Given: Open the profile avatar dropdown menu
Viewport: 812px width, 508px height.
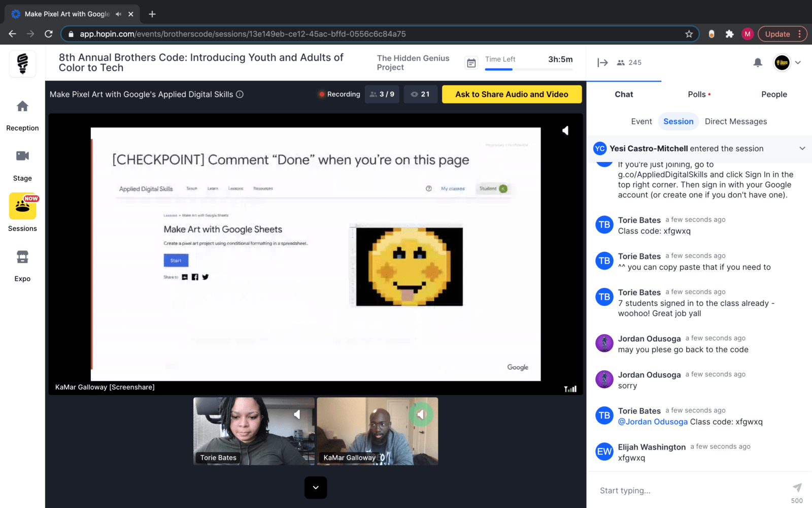Looking at the screenshot, I should click(x=787, y=62).
